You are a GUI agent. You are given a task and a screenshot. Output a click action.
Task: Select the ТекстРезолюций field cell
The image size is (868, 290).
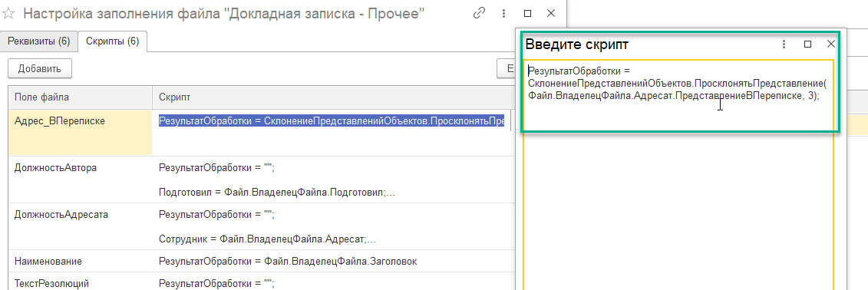pos(81,282)
